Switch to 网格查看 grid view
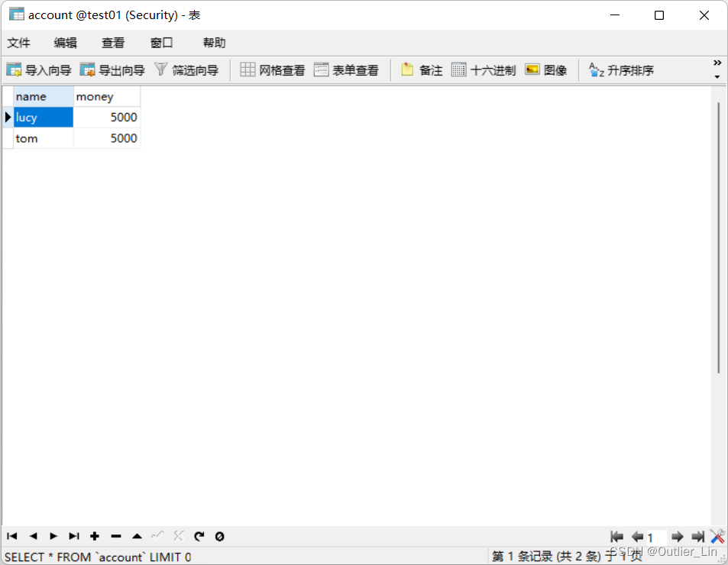Image resolution: width=728 pixels, height=565 pixels. tap(273, 70)
